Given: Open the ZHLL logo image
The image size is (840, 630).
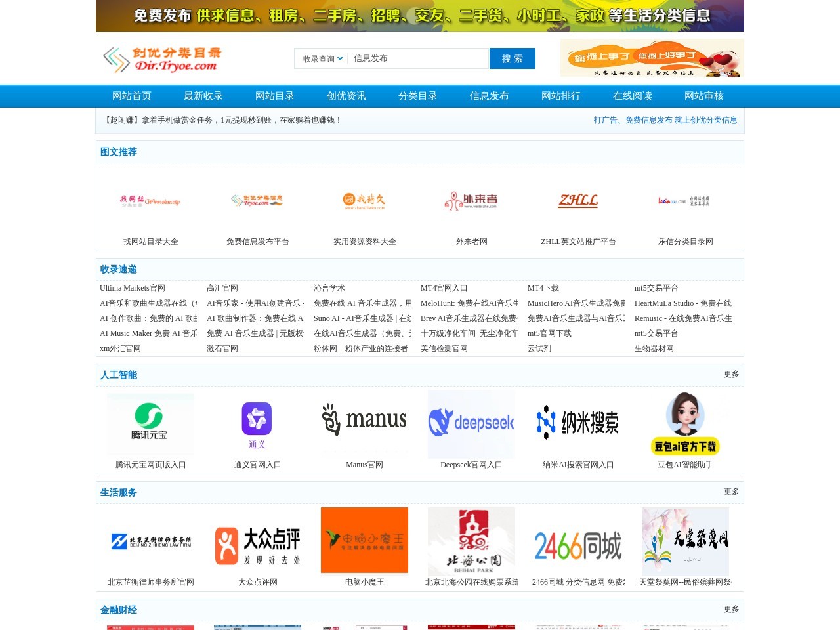Looking at the screenshot, I should (578, 201).
